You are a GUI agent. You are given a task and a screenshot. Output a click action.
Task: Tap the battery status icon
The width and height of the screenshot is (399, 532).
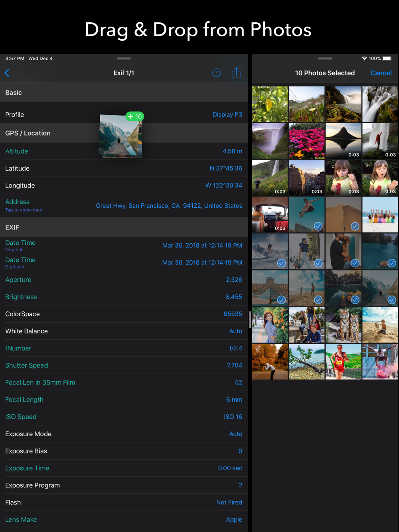pos(387,58)
